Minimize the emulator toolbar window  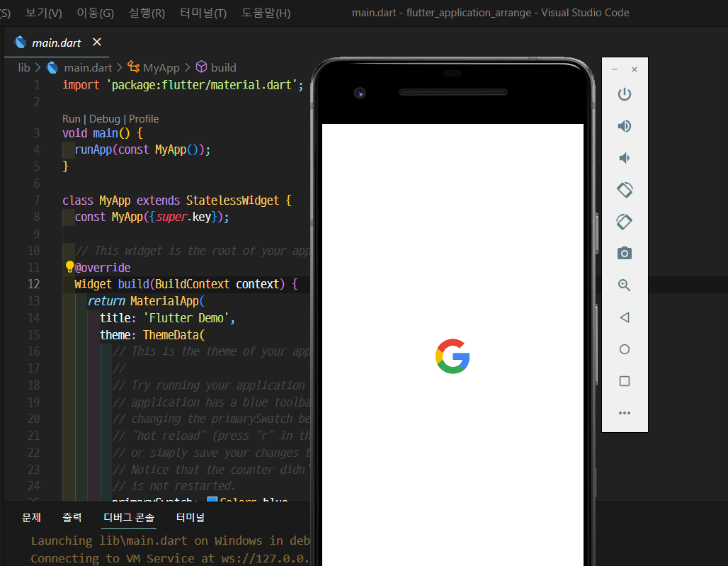coord(615,69)
